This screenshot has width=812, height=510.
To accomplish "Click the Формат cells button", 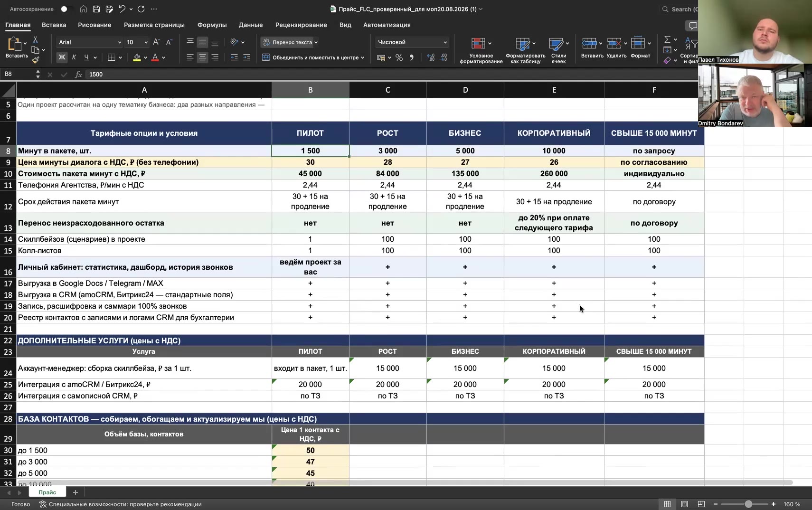I will point(640,48).
